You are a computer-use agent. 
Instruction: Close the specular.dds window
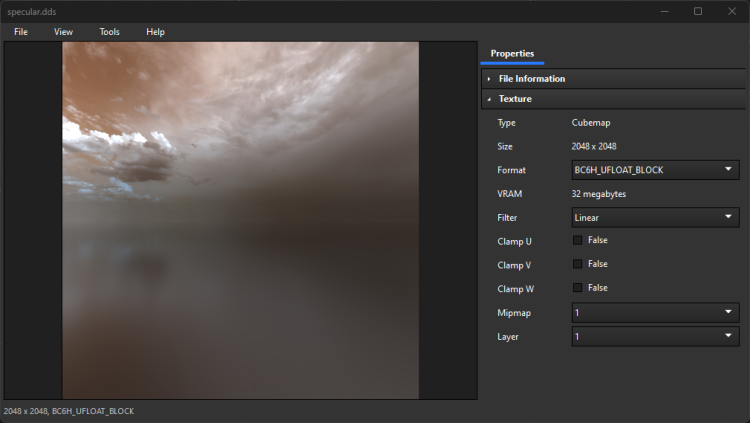tap(732, 11)
